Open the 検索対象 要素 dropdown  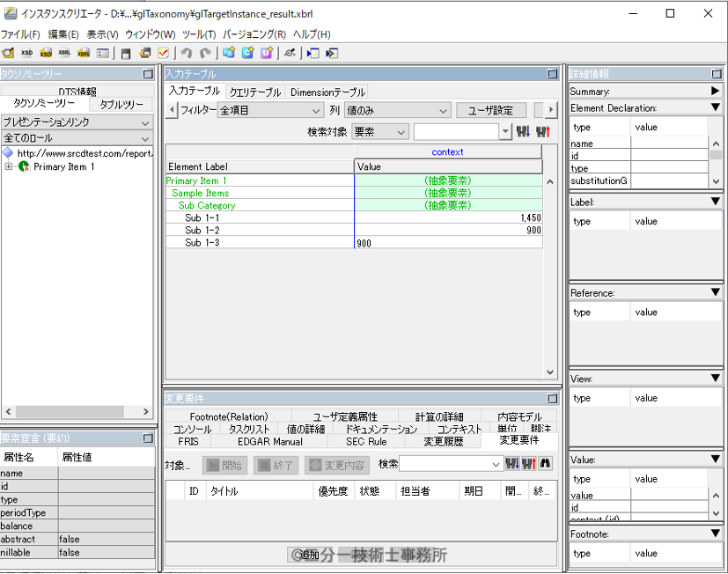tap(379, 132)
